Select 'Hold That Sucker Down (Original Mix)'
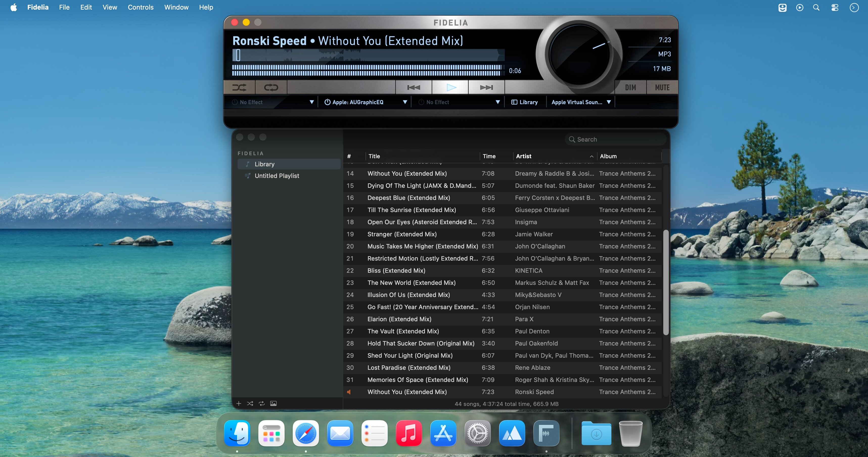 click(x=502, y=344)
